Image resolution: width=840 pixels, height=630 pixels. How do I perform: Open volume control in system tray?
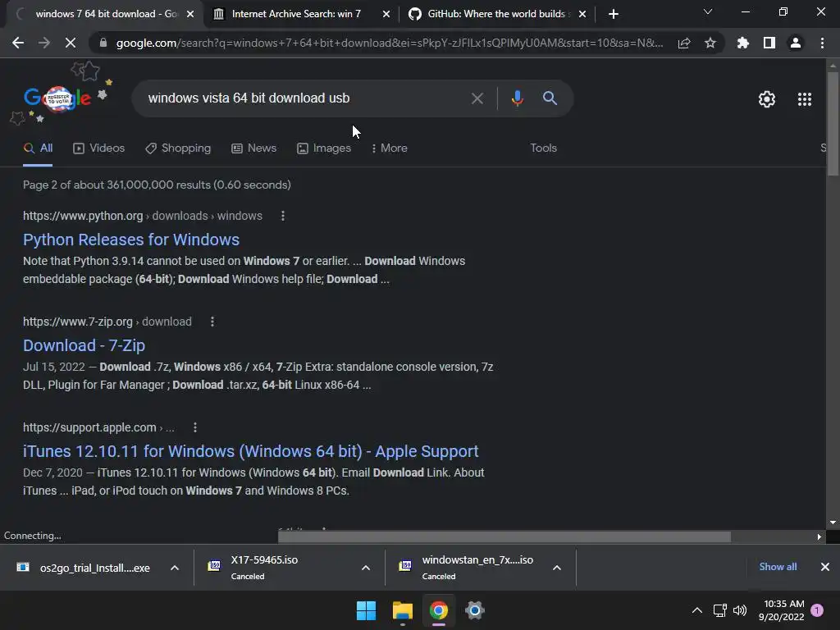(740, 610)
